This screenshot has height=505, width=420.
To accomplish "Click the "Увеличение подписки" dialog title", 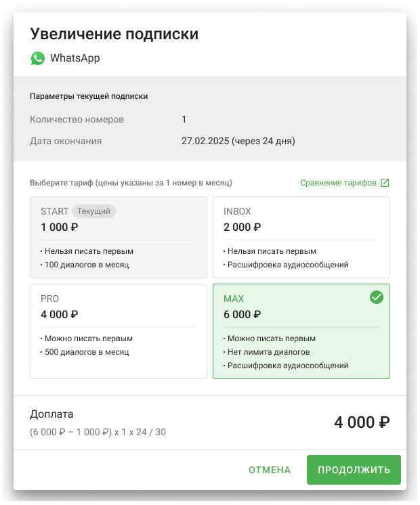I will click(x=114, y=34).
